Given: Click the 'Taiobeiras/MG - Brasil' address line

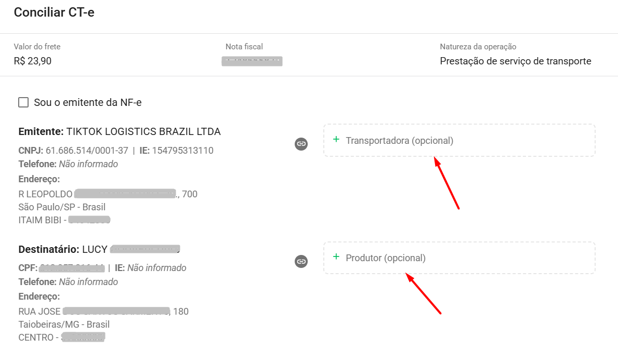Looking at the screenshot, I should (64, 325).
